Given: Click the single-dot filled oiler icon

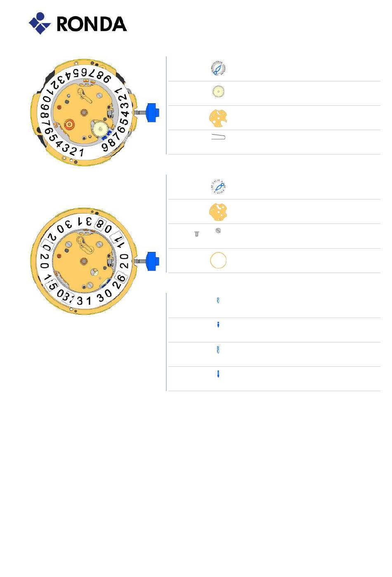Looking at the screenshot, I should [218, 325].
